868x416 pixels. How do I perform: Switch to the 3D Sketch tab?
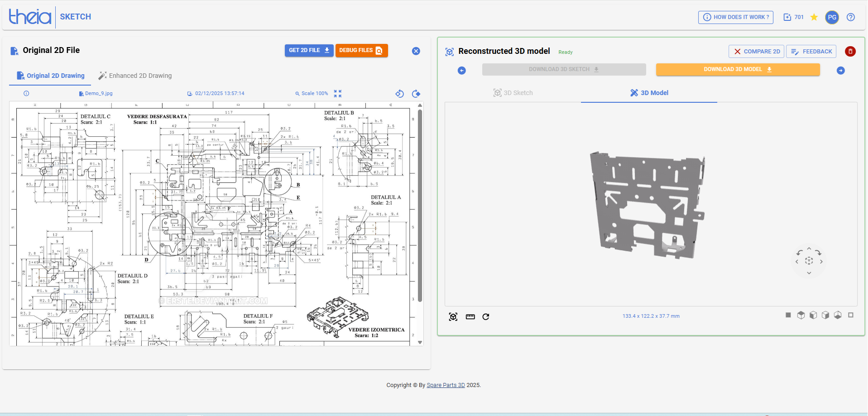pyautogui.click(x=513, y=93)
